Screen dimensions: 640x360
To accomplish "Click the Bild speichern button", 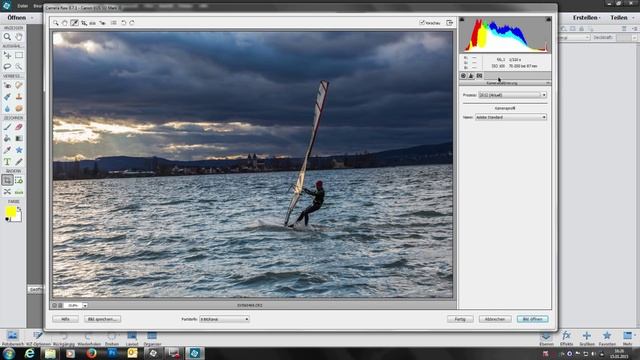I will pos(102,319).
